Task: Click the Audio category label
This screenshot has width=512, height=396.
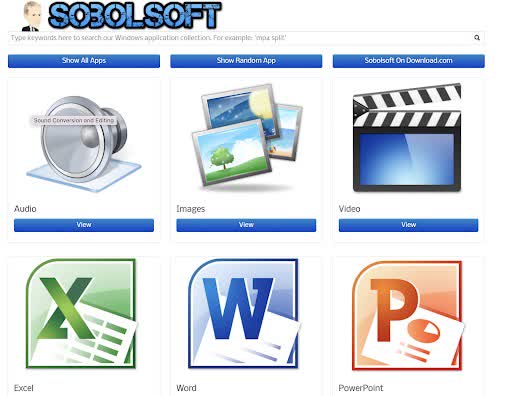Action: (25, 209)
